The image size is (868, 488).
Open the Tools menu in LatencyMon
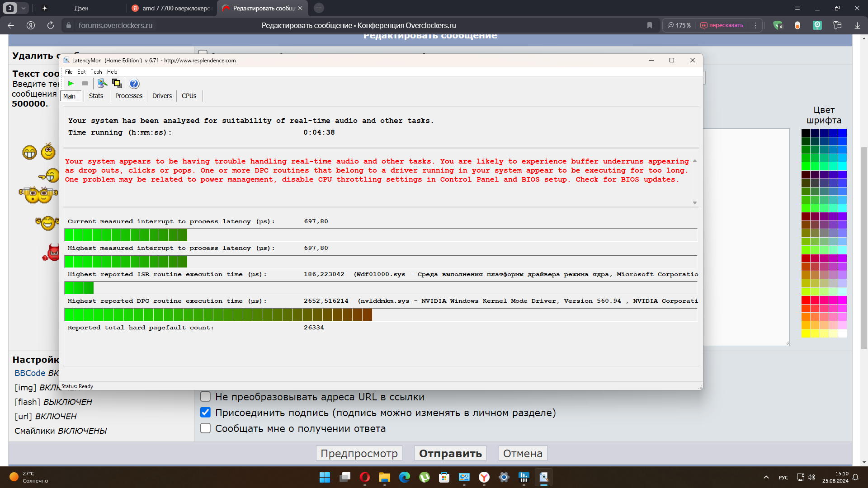96,72
